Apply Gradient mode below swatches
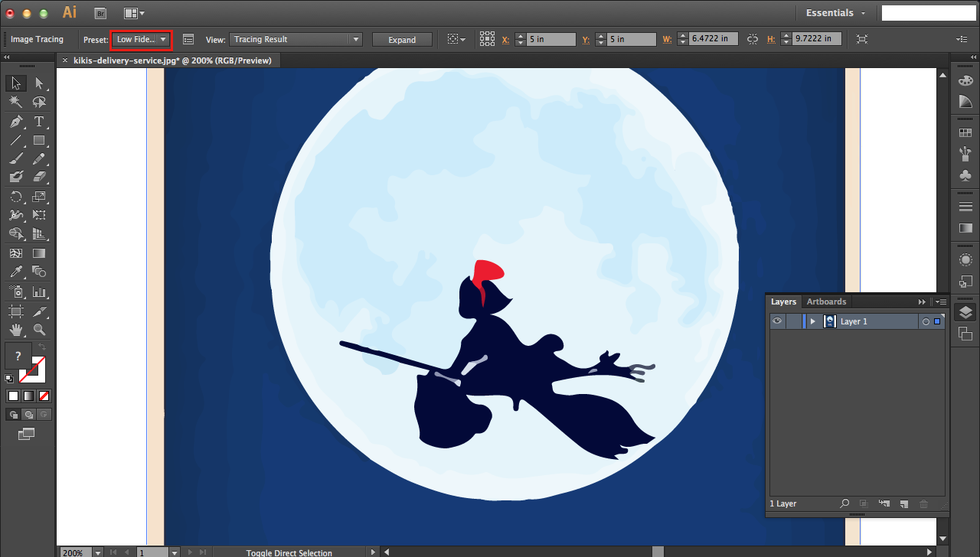980x557 pixels. pos(28,396)
